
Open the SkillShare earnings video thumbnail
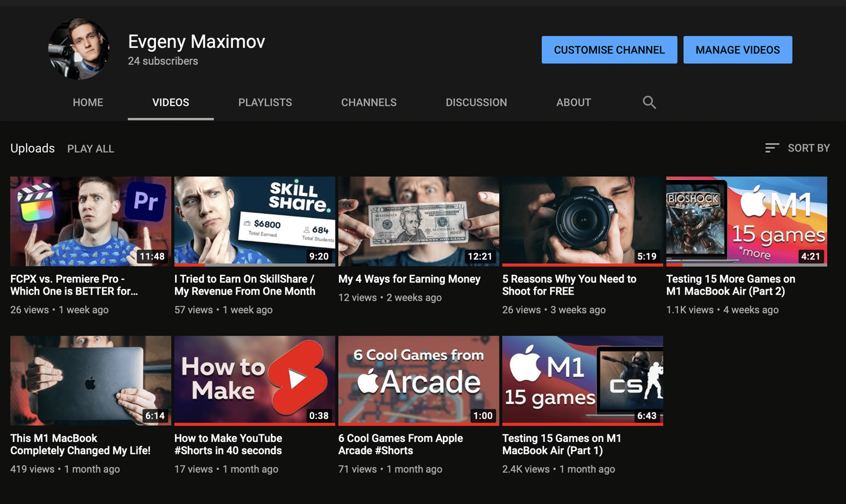point(254,221)
